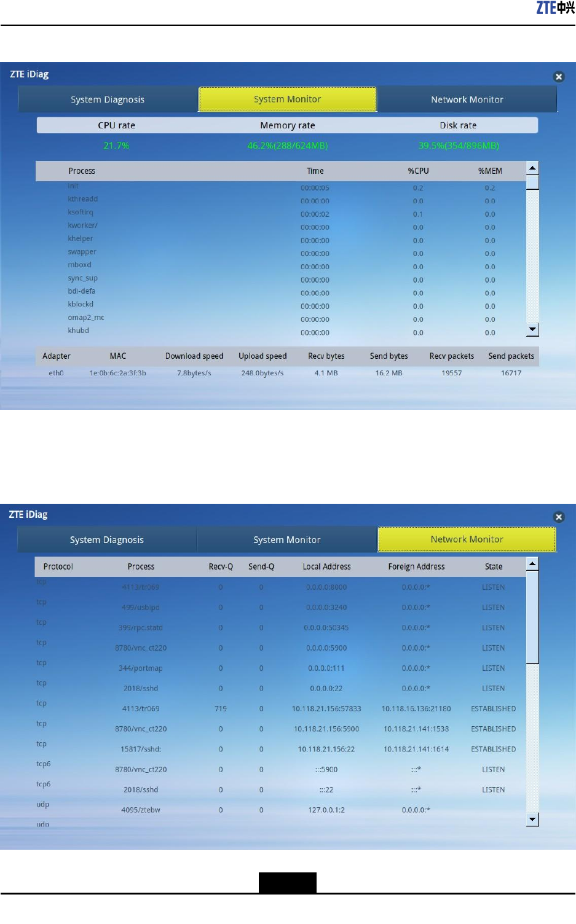The height and width of the screenshot is (924, 576).
Task: Select ksoftirq process row
Action: point(281,214)
